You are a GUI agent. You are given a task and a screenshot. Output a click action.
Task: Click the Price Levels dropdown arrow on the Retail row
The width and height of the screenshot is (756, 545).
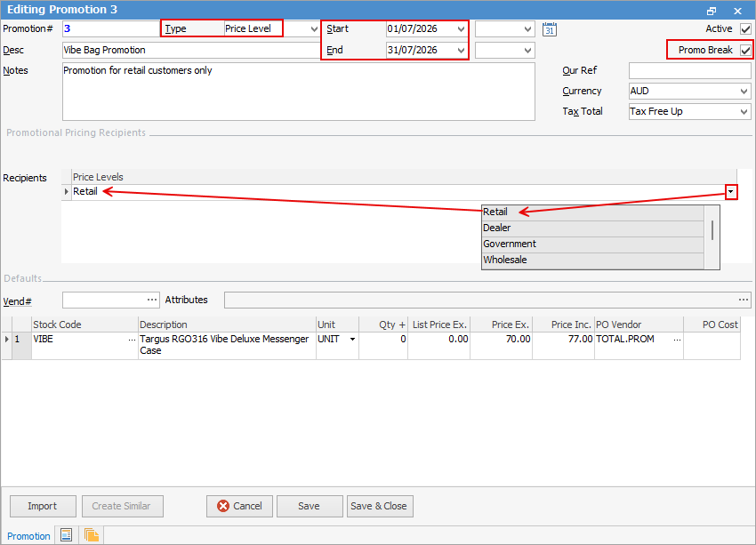[x=731, y=192]
